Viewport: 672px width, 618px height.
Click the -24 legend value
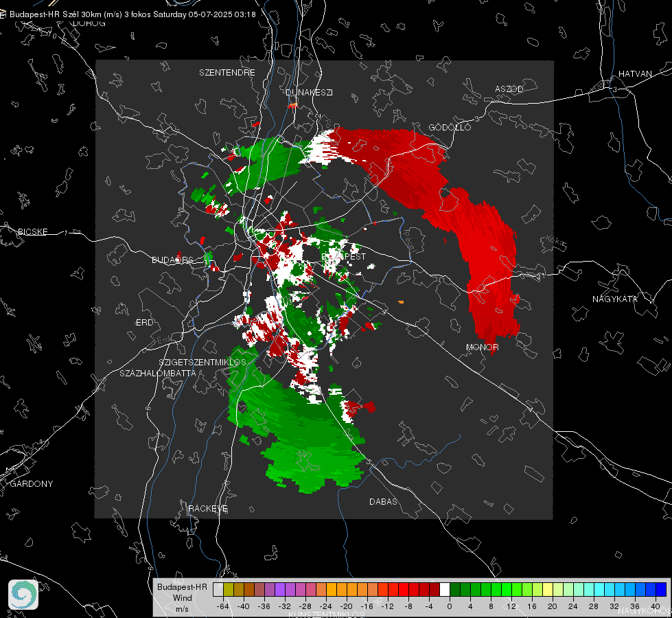[x=326, y=606]
